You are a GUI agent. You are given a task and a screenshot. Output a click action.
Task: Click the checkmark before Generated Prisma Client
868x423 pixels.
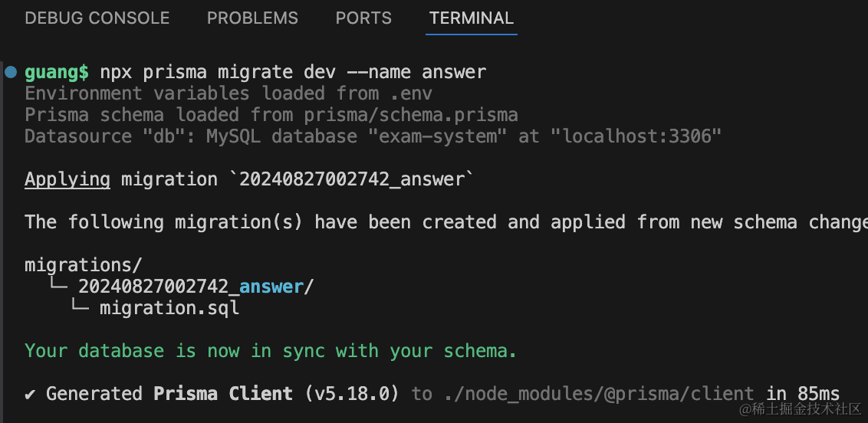click(x=31, y=394)
